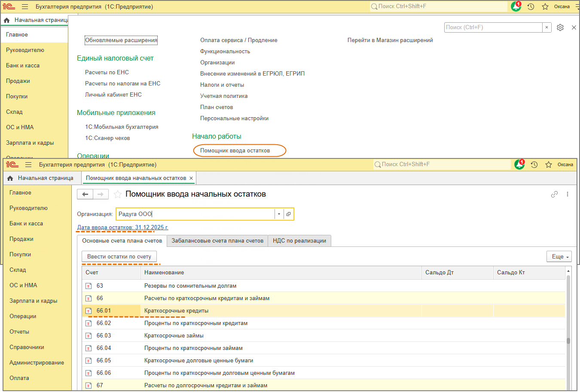Image resolution: width=580 pixels, height=392 pixels.
Task: Click the home icon on the bottom window's Начальная страница tab
Action: pyautogui.click(x=10, y=178)
